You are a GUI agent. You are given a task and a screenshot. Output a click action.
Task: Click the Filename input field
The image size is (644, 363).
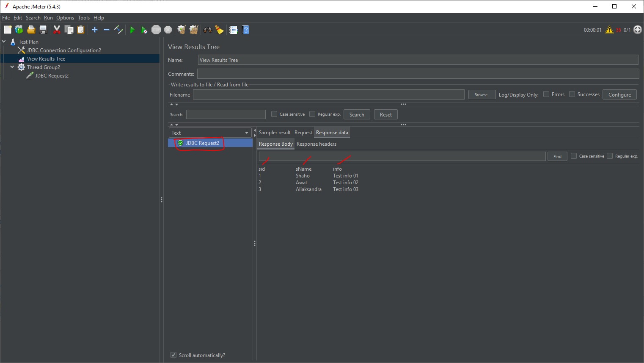329,94
